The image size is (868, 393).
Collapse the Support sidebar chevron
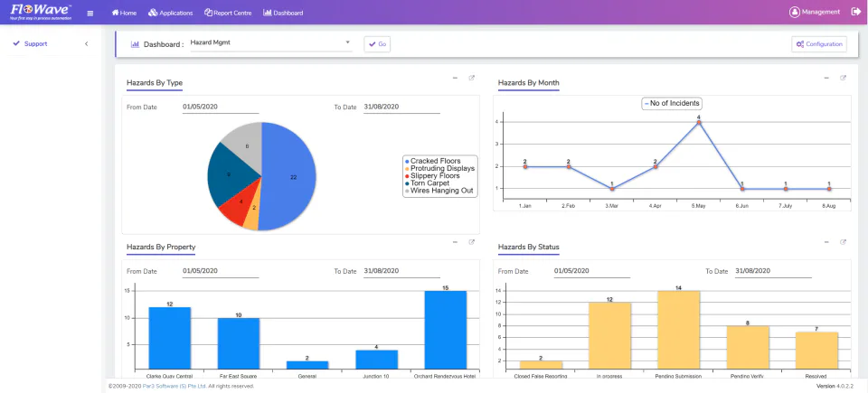87,43
